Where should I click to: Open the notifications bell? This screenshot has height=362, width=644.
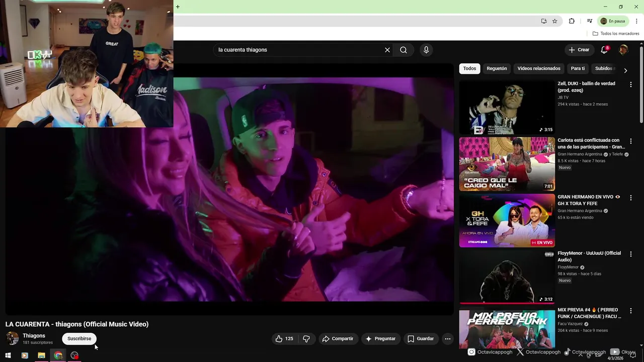pyautogui.click(x=605, y=50)
